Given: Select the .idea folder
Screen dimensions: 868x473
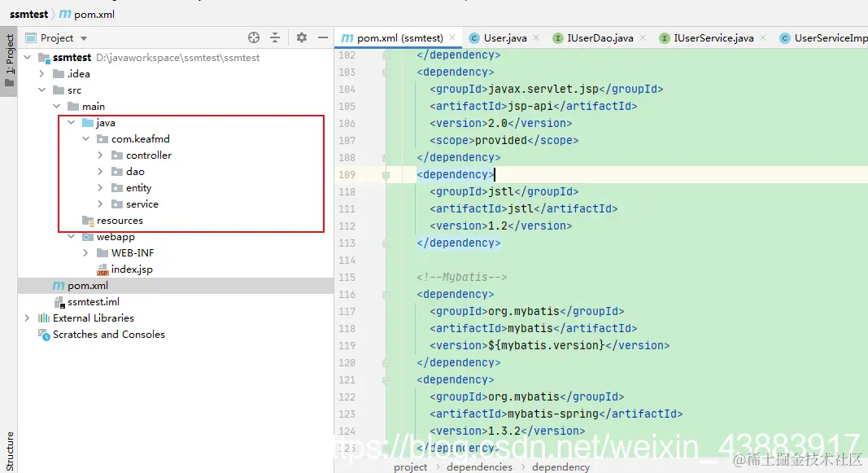Looking at the screenshot, I should pos(79,73).
